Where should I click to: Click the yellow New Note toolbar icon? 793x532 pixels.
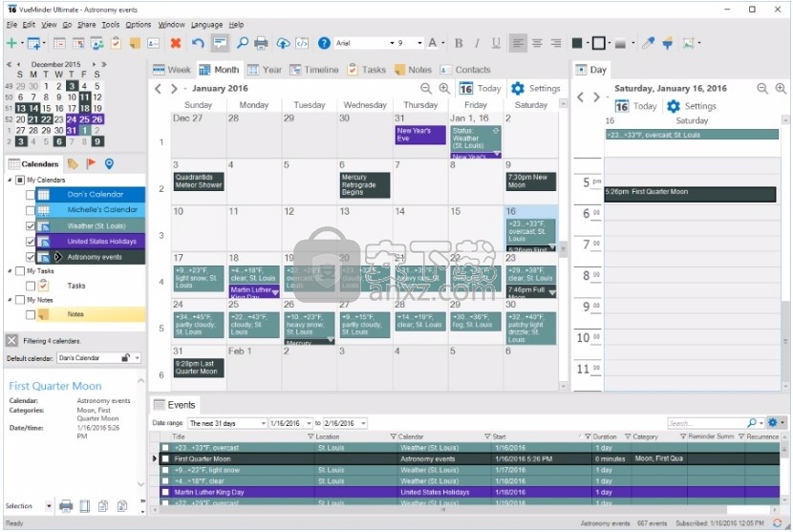click(x=135, y=44)
